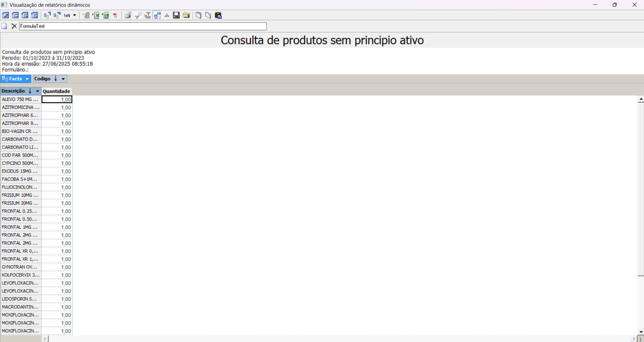Click the second copy page icon
644x342 pixels.
[208, 15]
